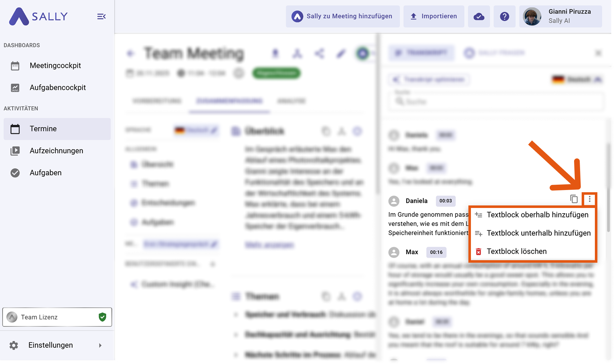Open Aufgaben in sidebar
The image size is (615, 364).
(x=46, y=173)
